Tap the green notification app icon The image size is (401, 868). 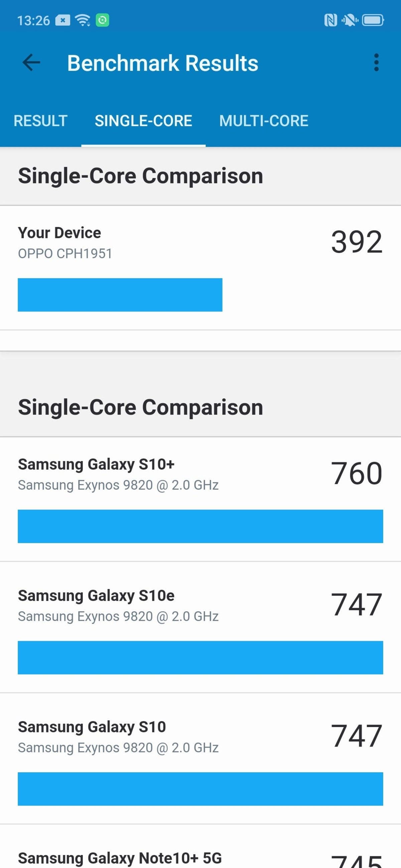[102, 20]
